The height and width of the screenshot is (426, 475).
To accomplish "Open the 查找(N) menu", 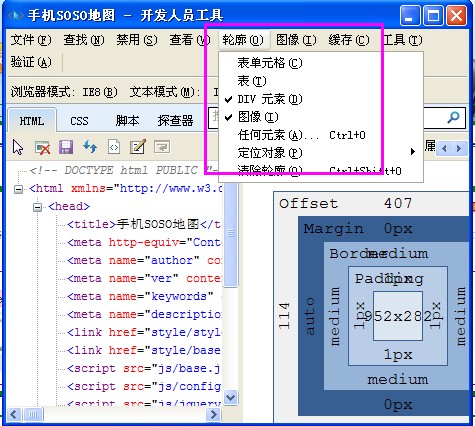I will point(84,40).
